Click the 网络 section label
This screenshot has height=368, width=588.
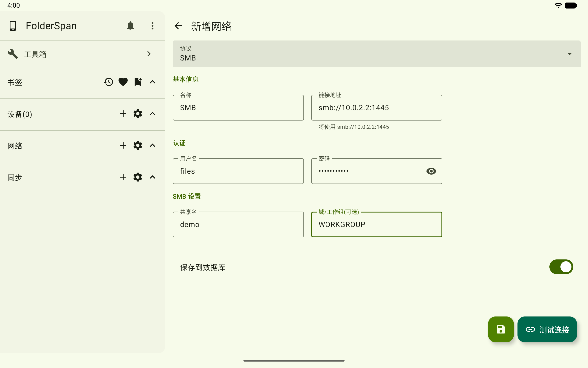coord(15,146)
